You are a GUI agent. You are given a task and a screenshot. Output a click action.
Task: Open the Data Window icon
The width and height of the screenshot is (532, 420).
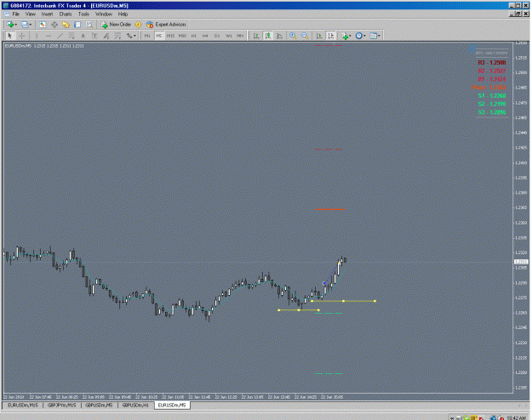[54, 25]
